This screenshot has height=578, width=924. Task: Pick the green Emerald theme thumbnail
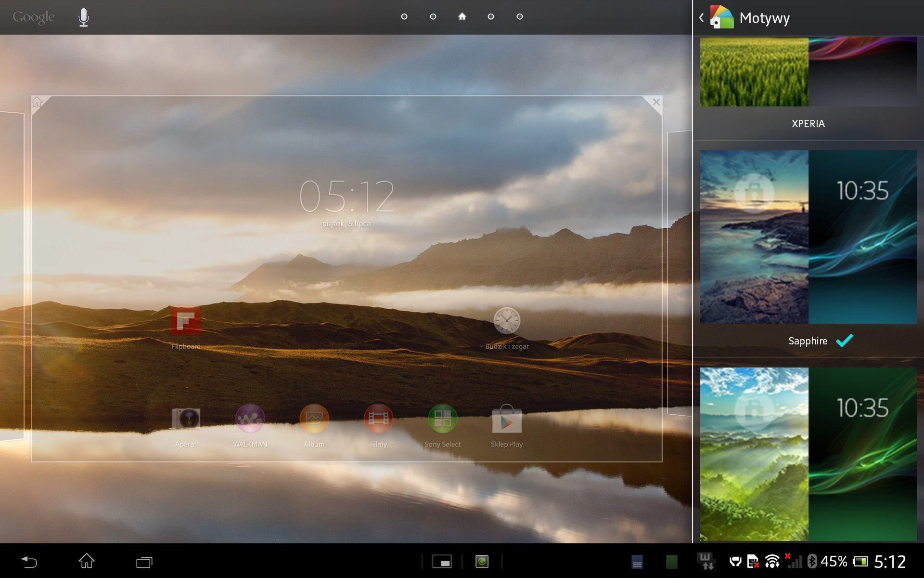pyautogui.click(x=808, y=454)
